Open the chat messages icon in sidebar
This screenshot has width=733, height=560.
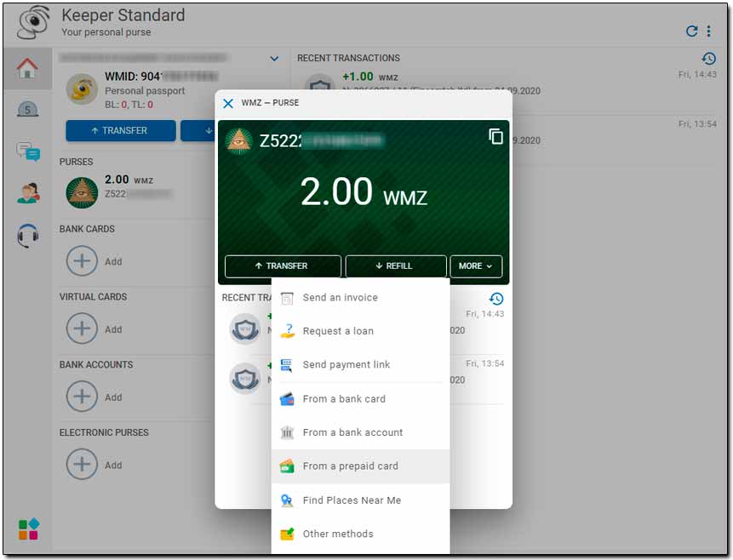point(28,152)
